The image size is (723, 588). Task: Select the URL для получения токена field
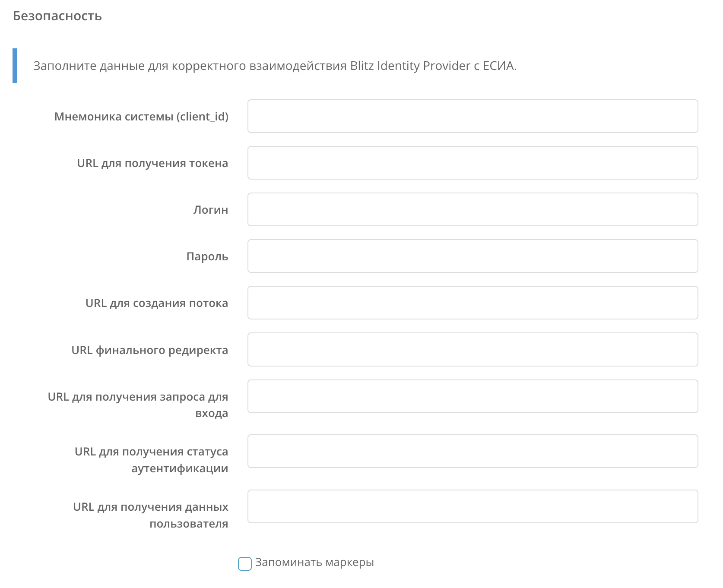tap(472, 163)
